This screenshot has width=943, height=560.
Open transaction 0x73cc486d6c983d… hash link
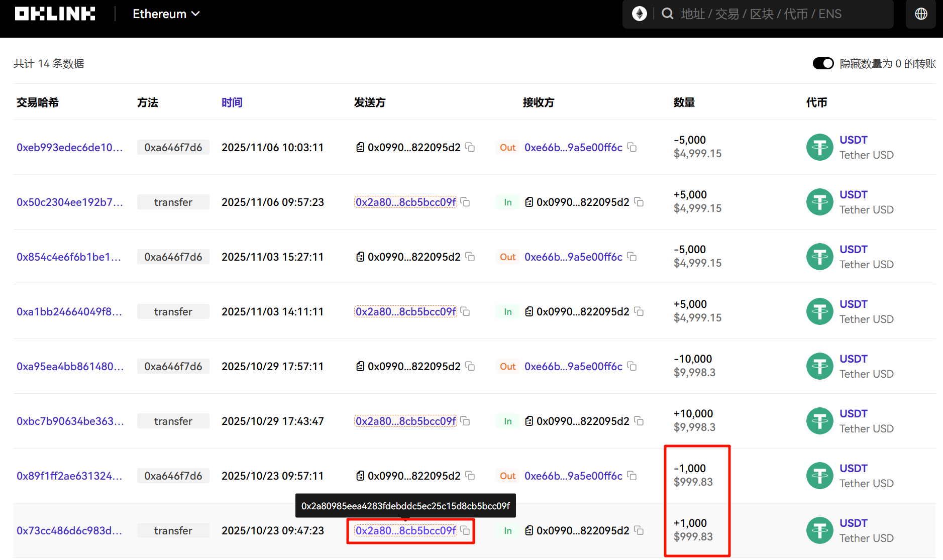[69, 531]
